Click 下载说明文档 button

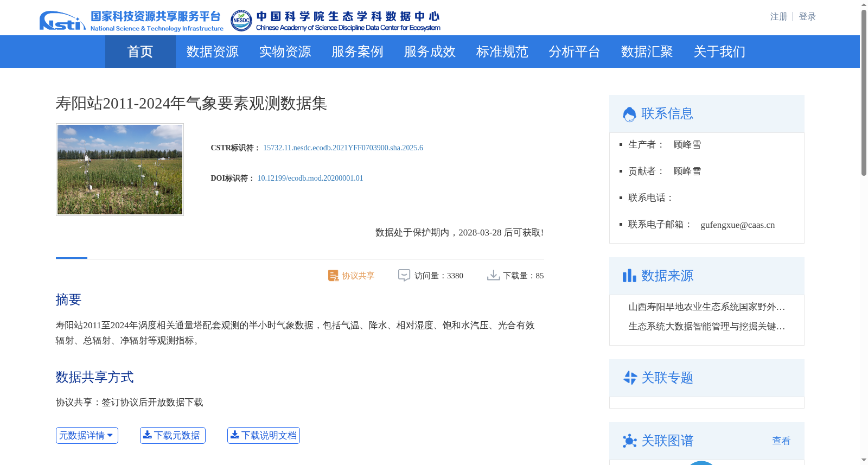coord(264,435)
